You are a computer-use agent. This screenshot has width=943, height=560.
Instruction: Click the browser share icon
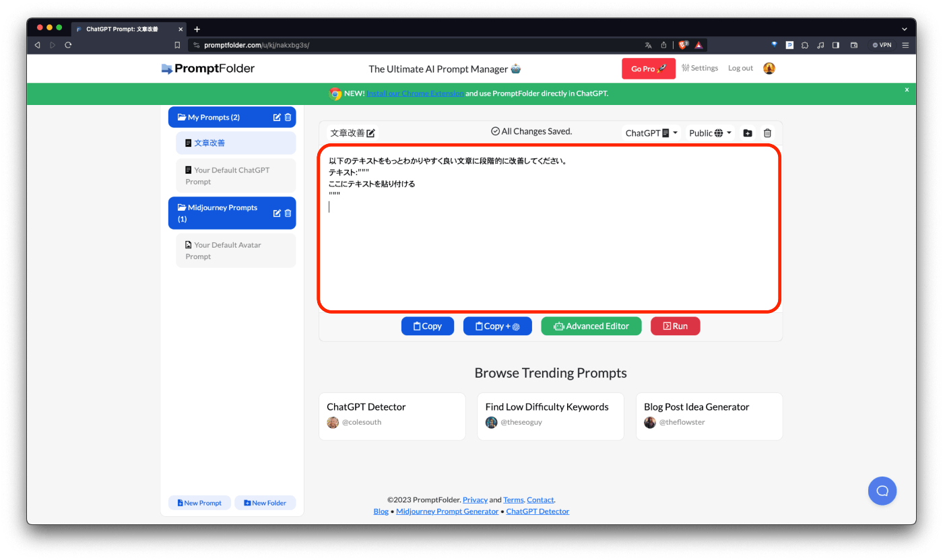coord(663,45)
